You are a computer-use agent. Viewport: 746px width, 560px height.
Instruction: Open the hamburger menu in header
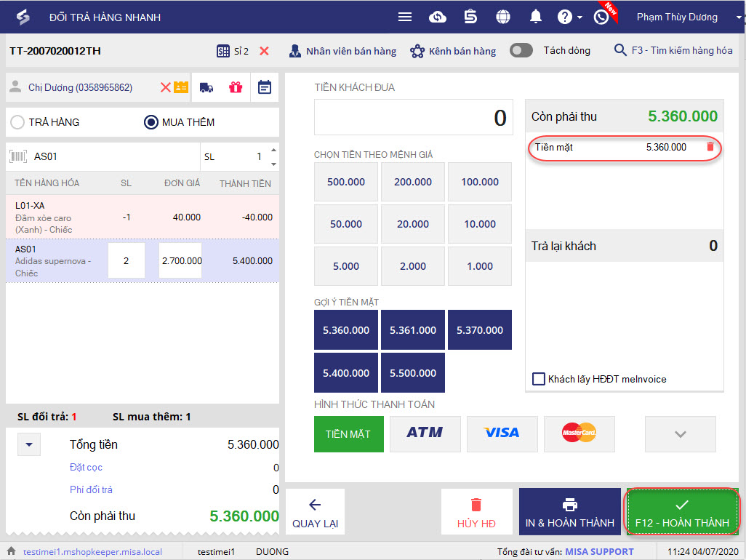coord(405,17)
